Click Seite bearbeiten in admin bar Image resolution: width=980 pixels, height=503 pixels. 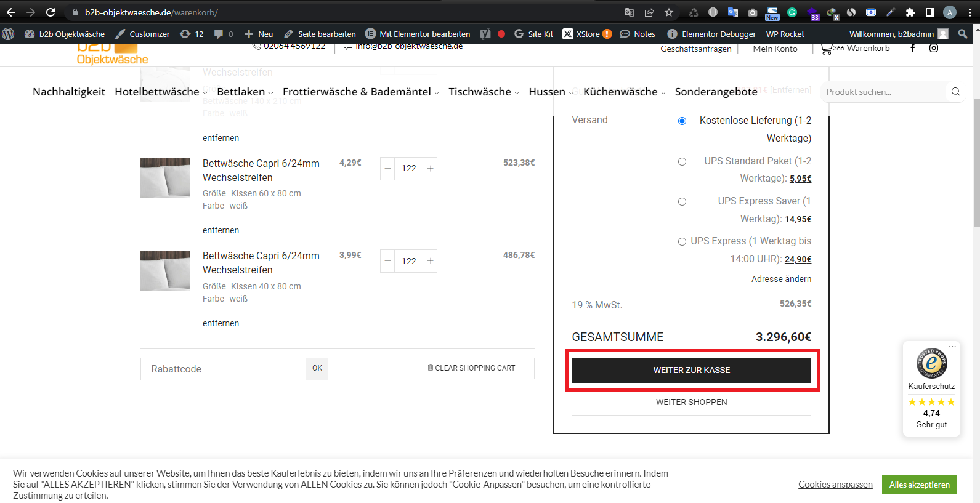(320, 34)
